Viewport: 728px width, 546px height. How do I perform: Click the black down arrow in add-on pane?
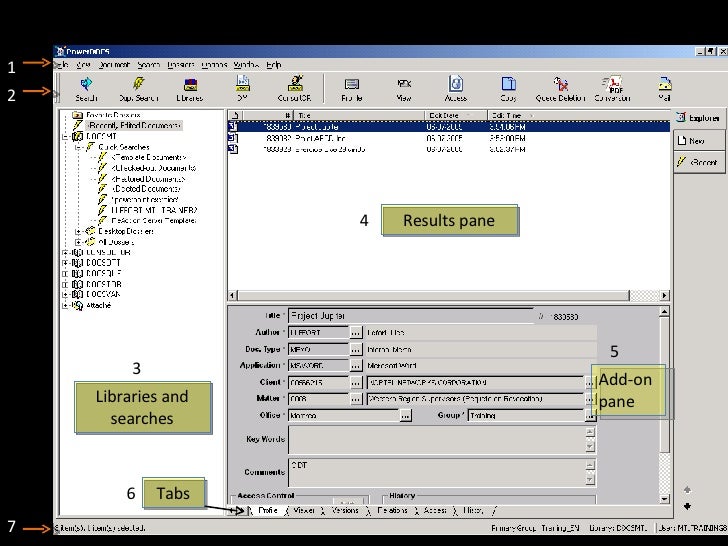pyautogui.click(x=688, y=506)
